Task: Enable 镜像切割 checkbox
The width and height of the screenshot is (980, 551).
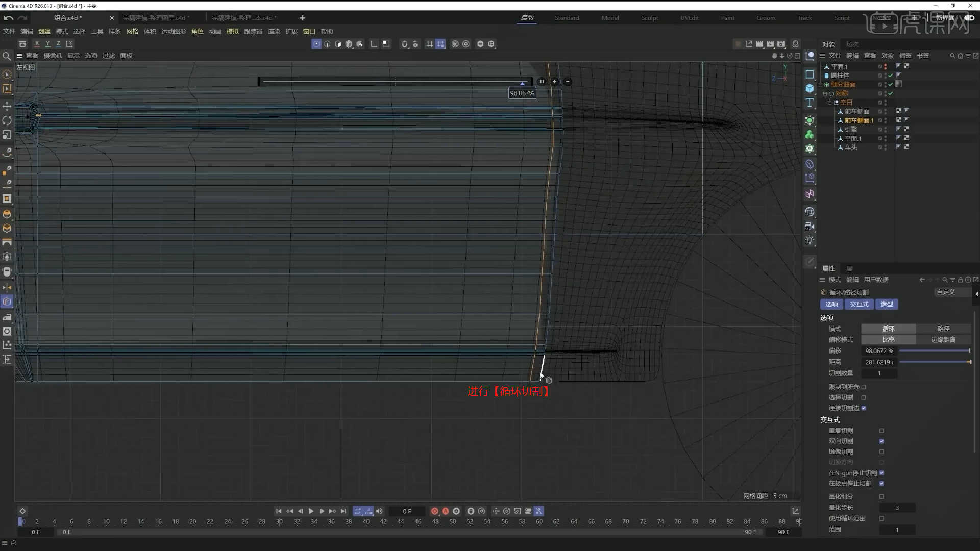Action: pos(881,452)
